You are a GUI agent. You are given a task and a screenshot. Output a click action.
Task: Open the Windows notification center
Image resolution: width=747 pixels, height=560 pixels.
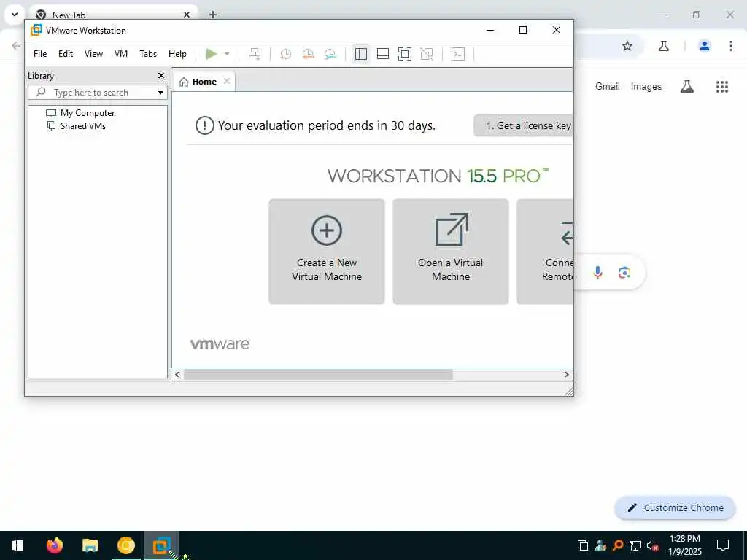723,545
